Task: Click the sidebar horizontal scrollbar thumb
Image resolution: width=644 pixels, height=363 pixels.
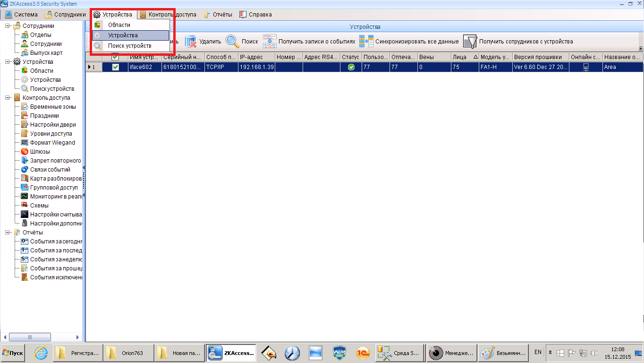Action: tap(30, 337)
